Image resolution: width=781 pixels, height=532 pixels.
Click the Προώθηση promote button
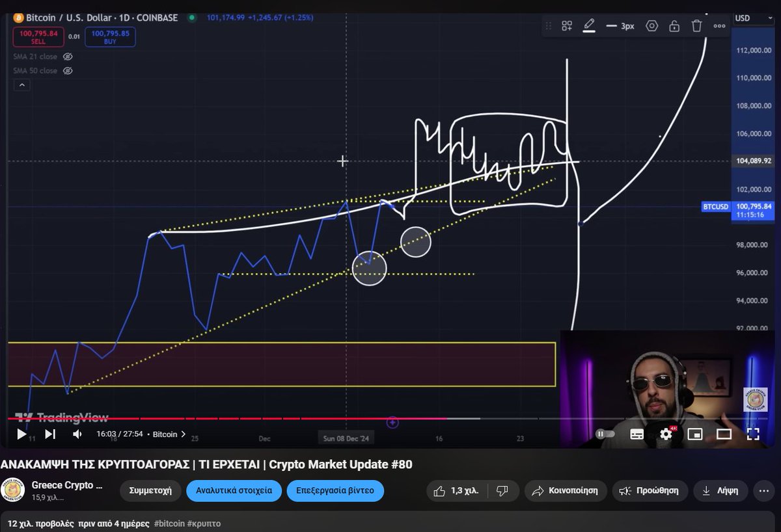[x=649, y=490]
